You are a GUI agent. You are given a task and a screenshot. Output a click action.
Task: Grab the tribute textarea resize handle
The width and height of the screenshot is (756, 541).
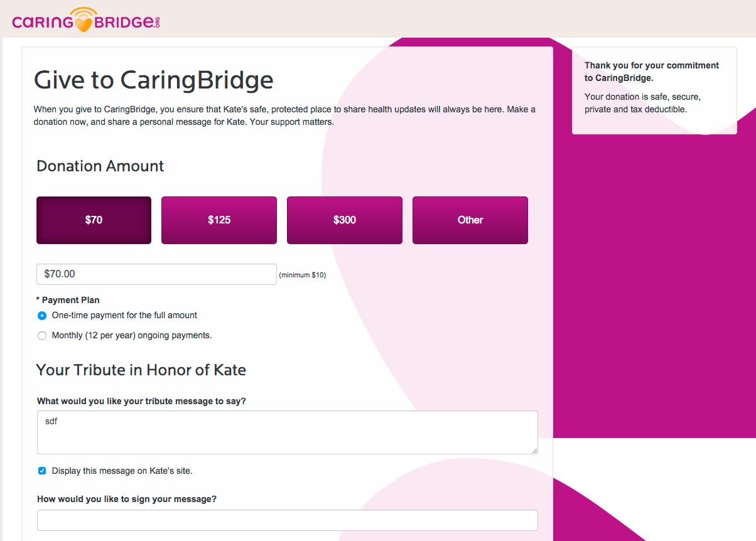coord(535,451)
